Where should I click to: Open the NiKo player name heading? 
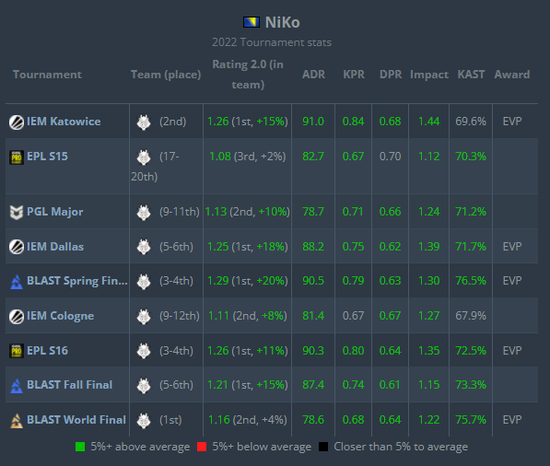[x=282, y=22]
